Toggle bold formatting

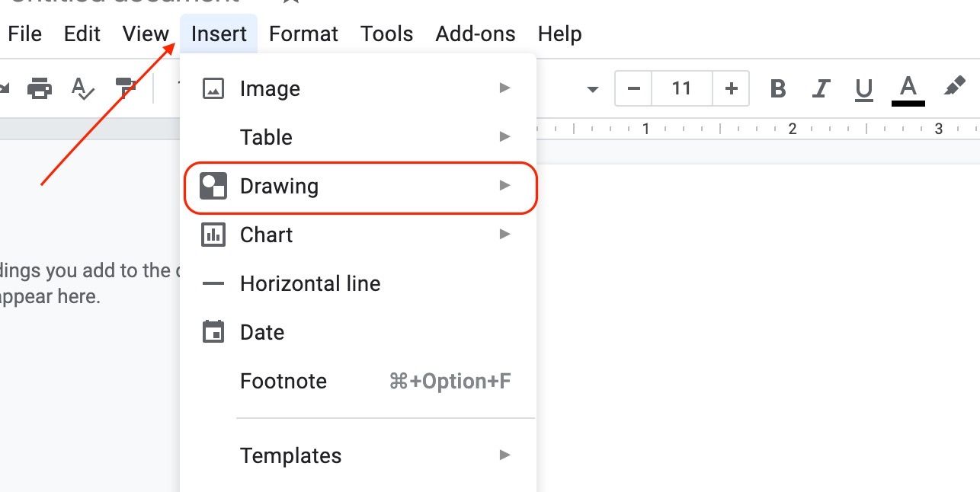(777, 88)
